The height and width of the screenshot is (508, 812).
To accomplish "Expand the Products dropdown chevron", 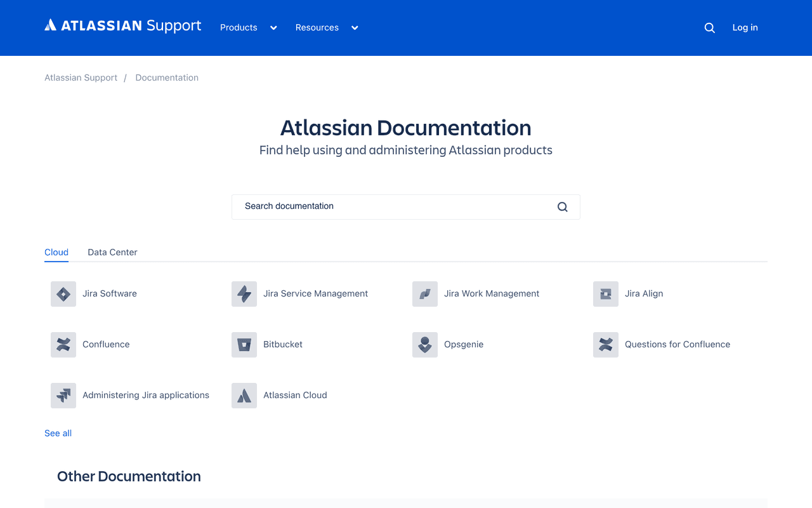I will tap(273, 28).
